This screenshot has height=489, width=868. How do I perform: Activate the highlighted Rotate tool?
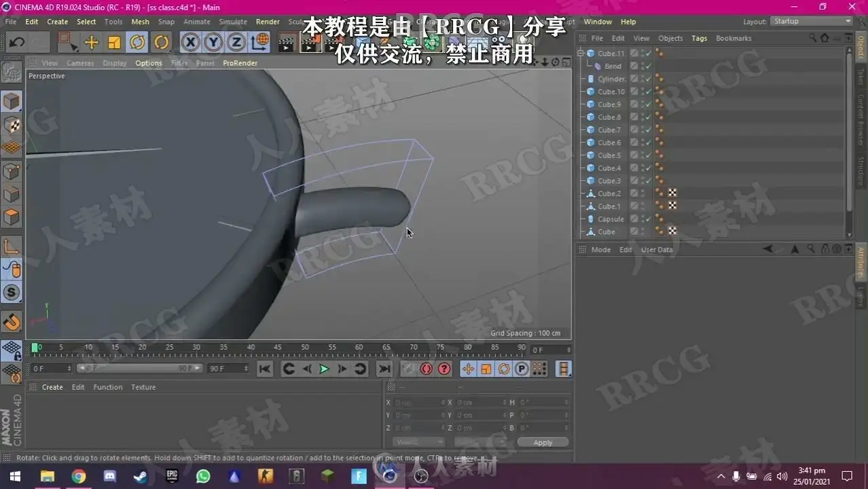[137, 43]
